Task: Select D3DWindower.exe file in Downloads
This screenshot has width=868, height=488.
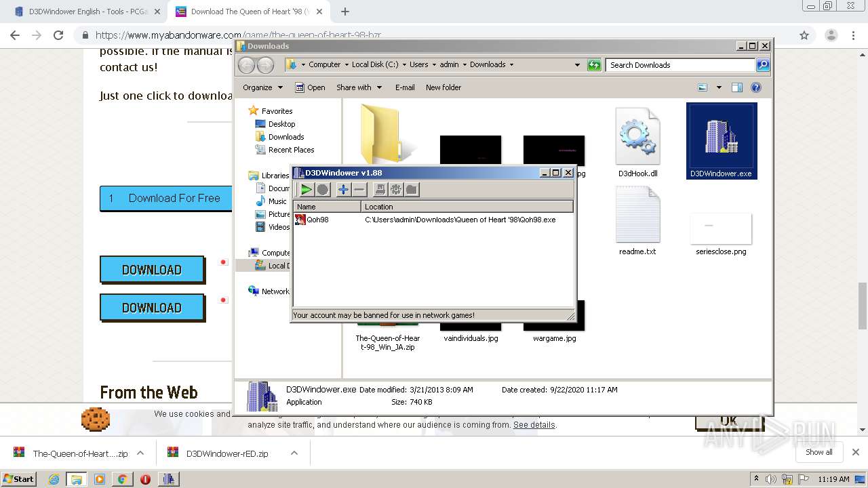Action: click(721, 141)
